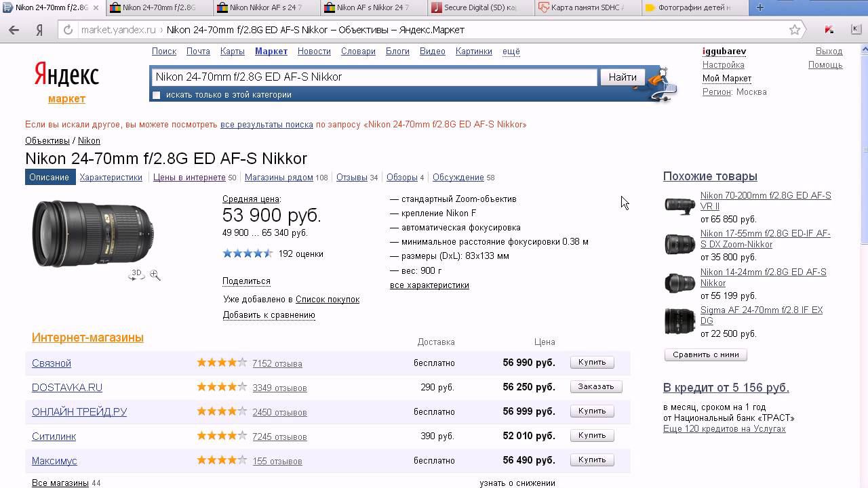Open the Nikon 70-200mm lens thumbnail
The image size is (868, 488).
679,206
